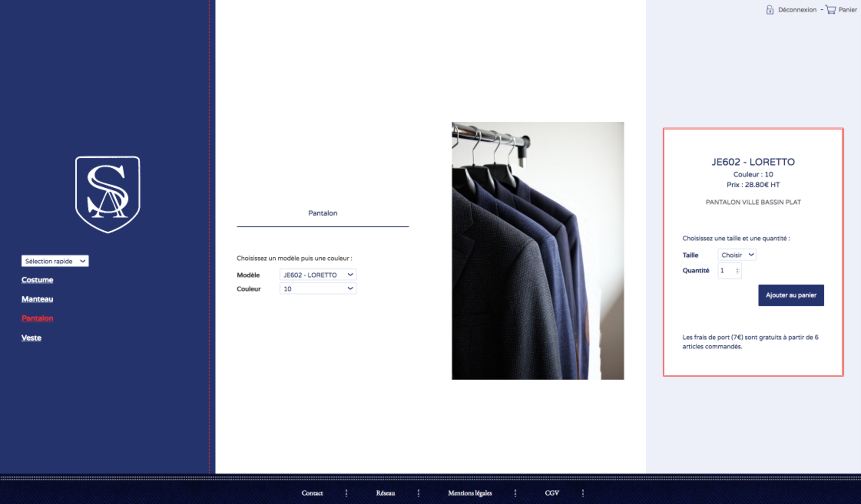Open the Couleur dropdown set to 10

318,289
